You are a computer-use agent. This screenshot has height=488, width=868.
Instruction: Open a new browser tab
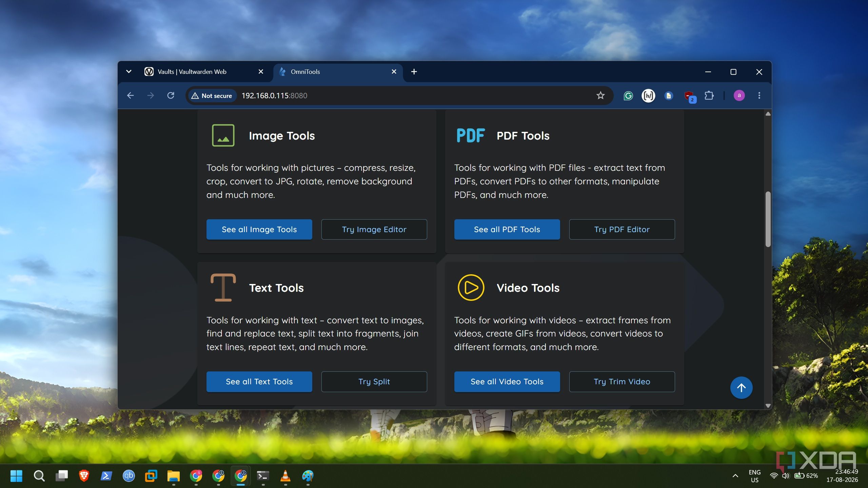pos(414,72)
